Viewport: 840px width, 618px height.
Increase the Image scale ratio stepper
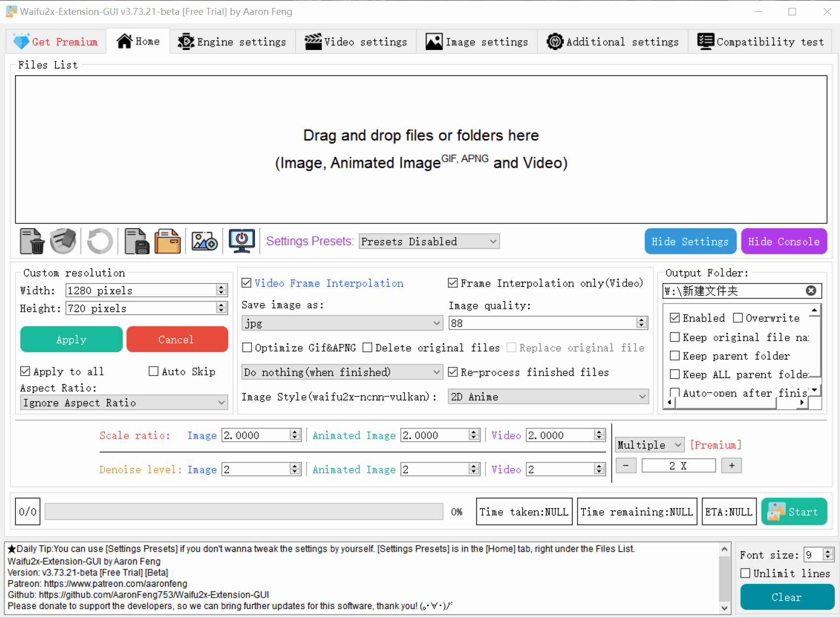click(296, 431)
